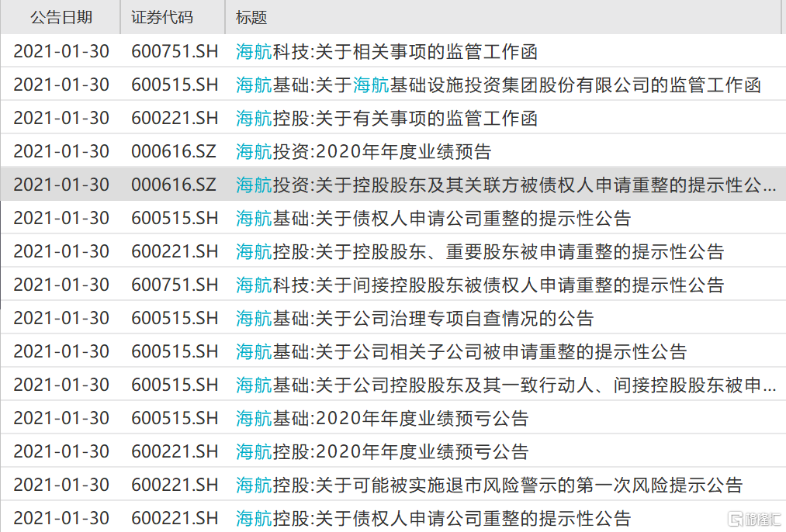The image size is (786, 532).
Task: Select code 600751.SH in 监管工作函 row
Action: click(175, 51)
